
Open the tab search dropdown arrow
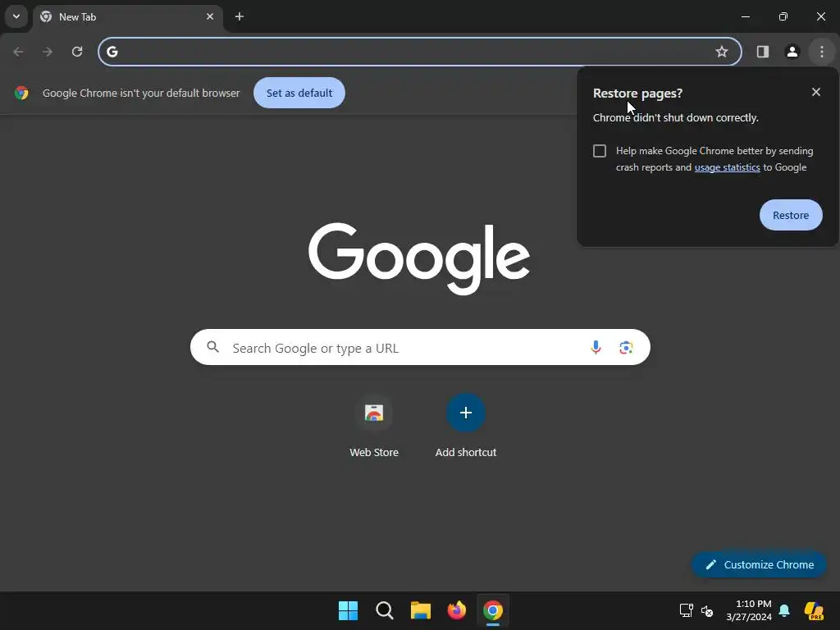(x=16, y=16)
